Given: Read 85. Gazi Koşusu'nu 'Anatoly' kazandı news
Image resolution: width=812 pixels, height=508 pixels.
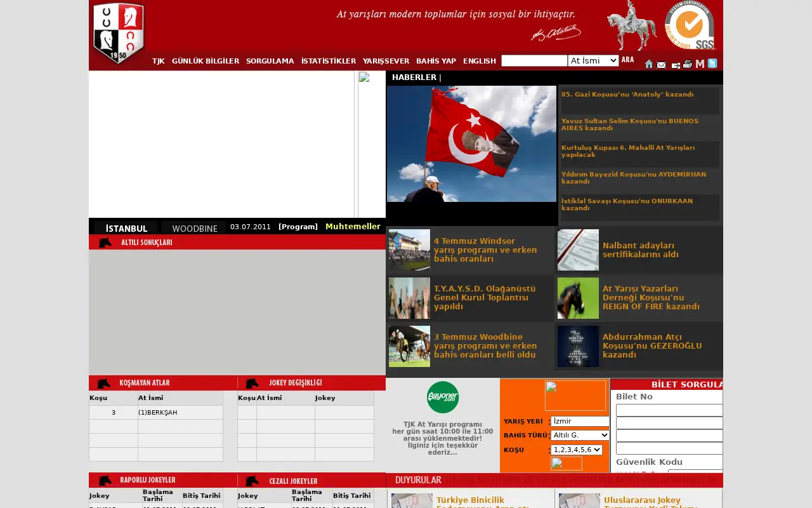Looking at the screenshot, I should pyautogui.click(x=627, y=95).
